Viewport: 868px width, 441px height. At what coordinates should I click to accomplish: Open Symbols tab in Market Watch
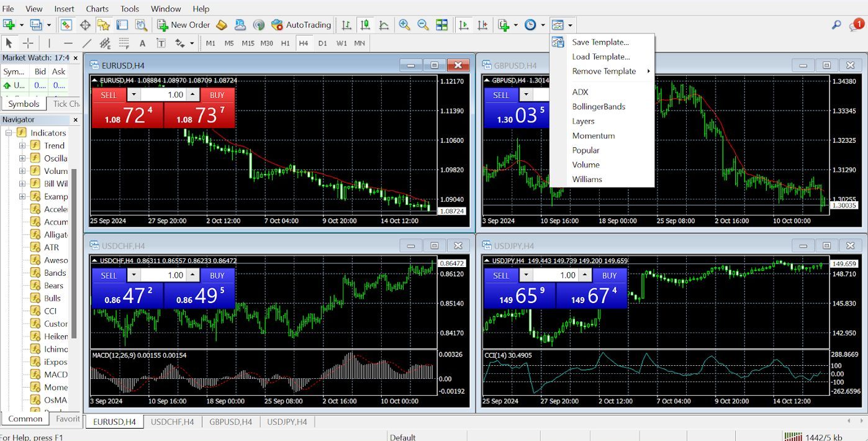24,104
